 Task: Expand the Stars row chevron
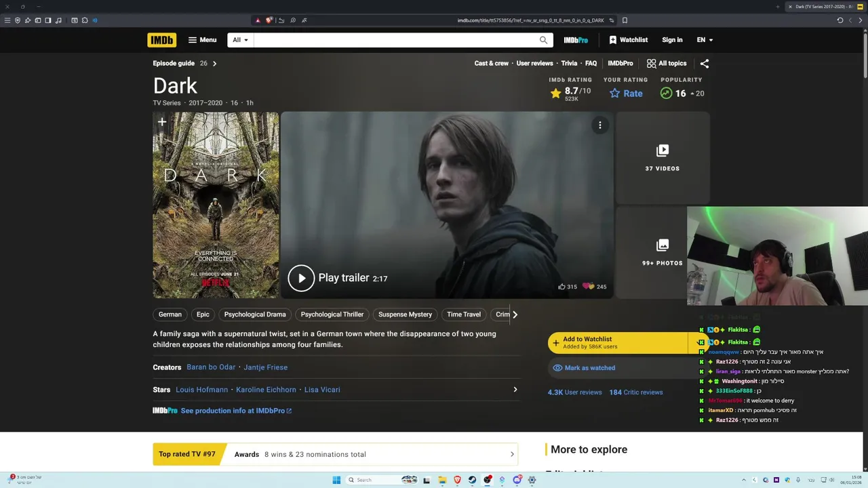pyautogui.click(x=515, y=390)
